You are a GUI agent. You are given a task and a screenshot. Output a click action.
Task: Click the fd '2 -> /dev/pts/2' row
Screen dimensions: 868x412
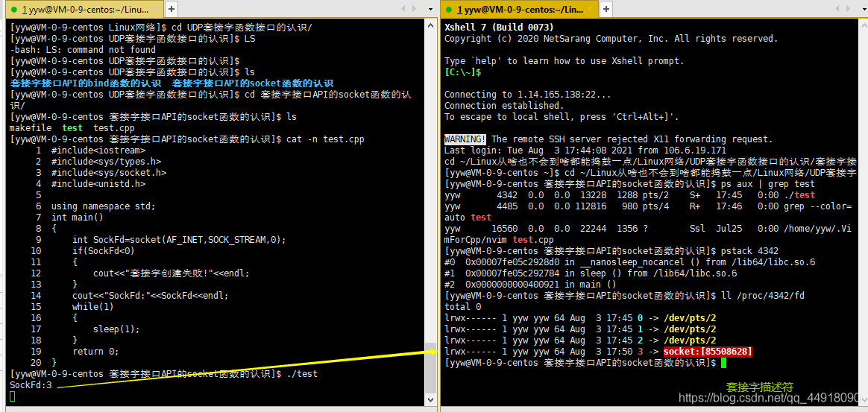[580, 340]
